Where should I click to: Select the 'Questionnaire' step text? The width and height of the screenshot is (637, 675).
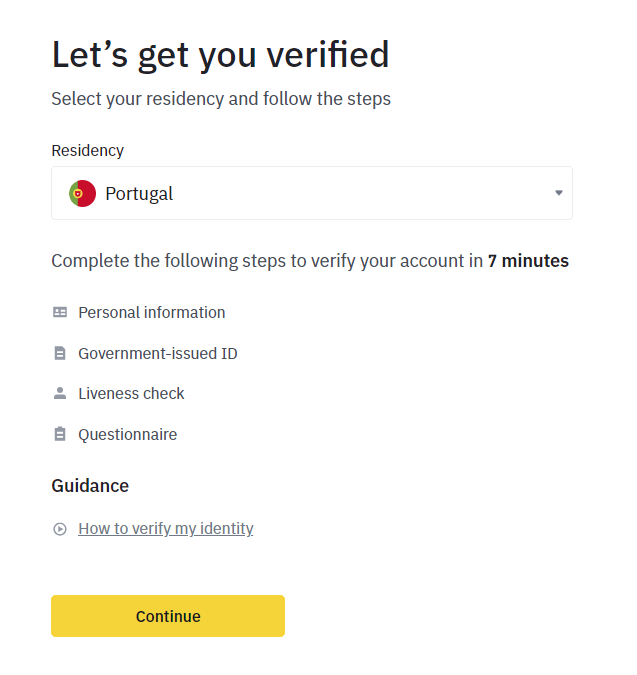pyautogui.click(x=127, y=434)
